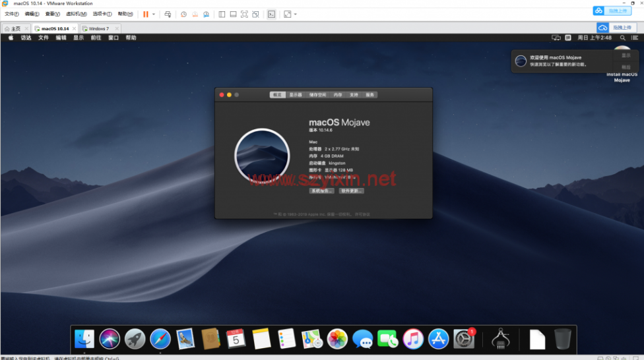Pause the virtual machine with the orange pause icon
This screenshot has width=644, height=360.
pyautogui.click(x=145, y=15)
